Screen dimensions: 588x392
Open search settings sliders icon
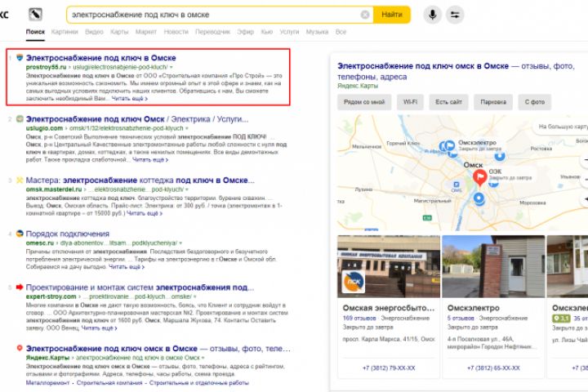[455, 15]
